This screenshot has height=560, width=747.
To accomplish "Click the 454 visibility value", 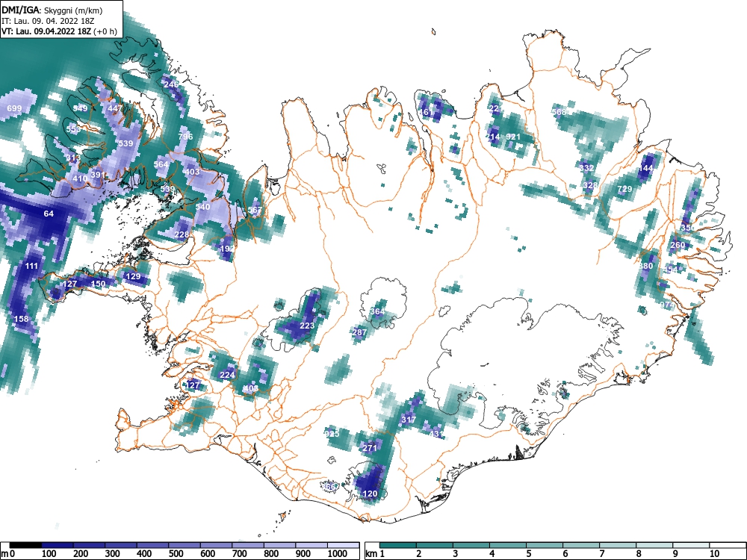I will point(670,270).
